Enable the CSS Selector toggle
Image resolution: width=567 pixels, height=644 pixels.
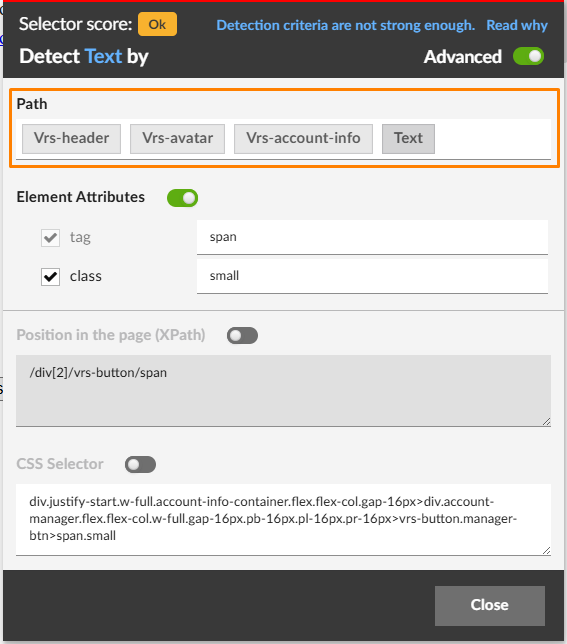click(x=140, y=465)
